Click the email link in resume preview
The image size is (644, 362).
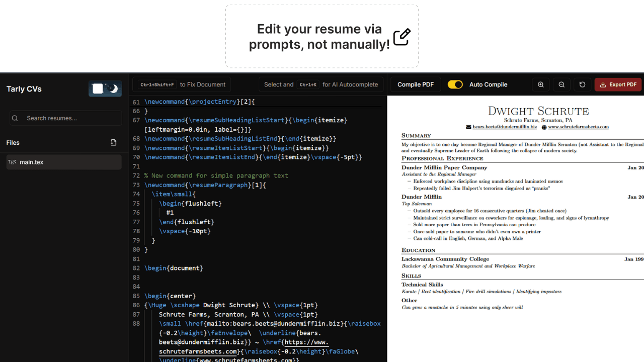pyautogui.click(x=504, y=127)
